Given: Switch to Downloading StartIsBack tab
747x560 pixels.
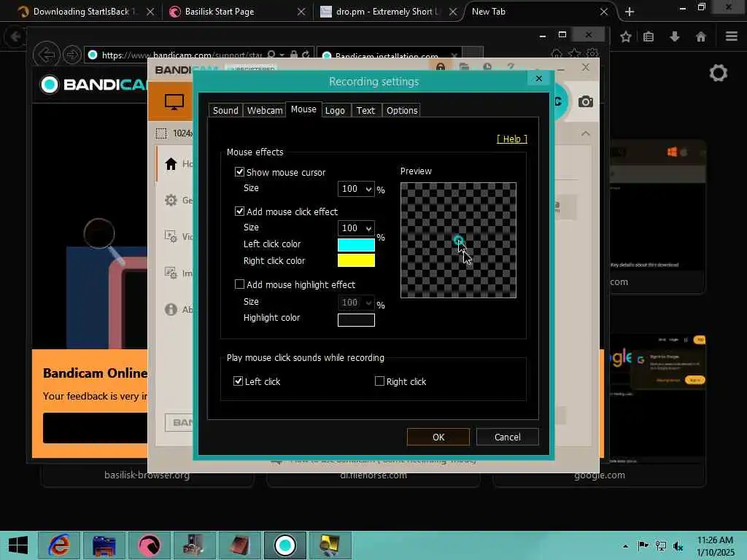Looking at the screenshot, I should click(86, 12).
